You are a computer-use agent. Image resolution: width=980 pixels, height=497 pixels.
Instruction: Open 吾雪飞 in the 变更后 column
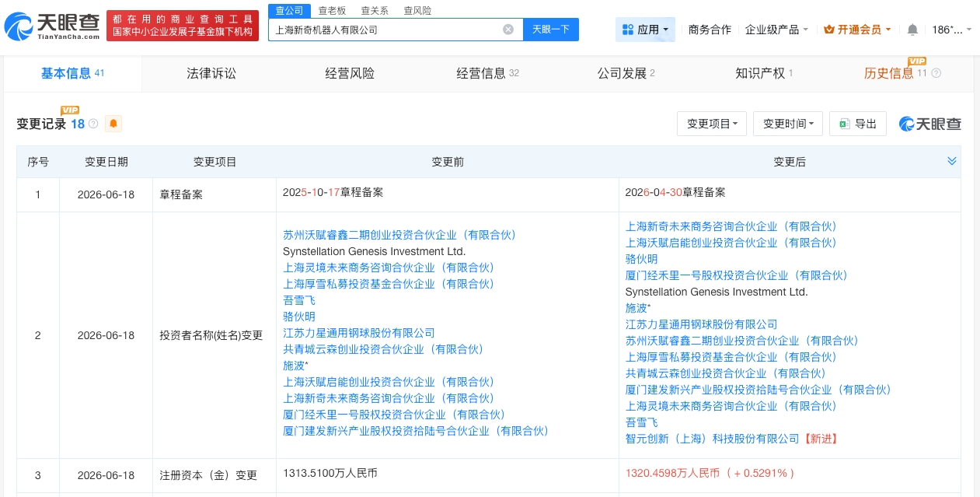click(642, 422)
